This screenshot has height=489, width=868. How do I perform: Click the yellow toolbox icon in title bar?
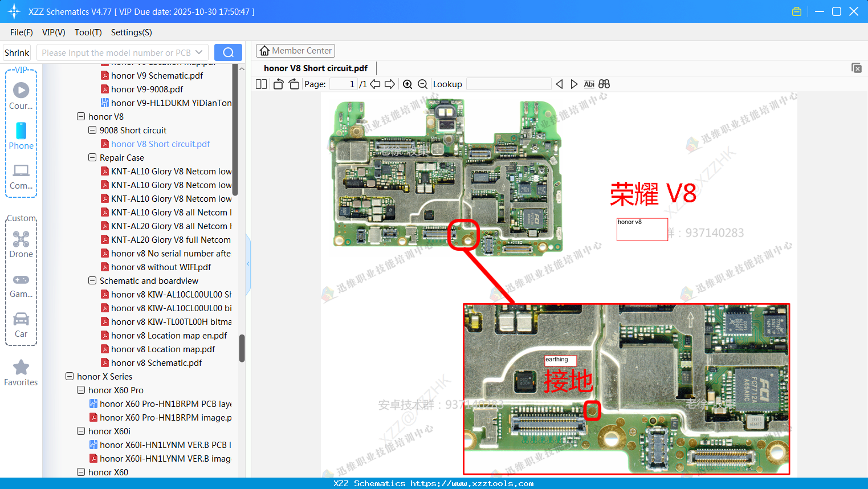click(x=797, y=11)
